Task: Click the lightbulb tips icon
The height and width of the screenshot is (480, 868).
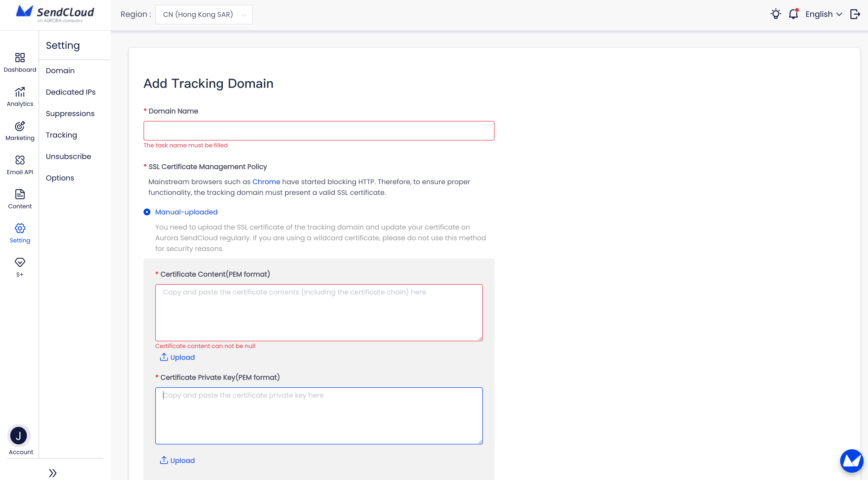Action: [776, 14]
